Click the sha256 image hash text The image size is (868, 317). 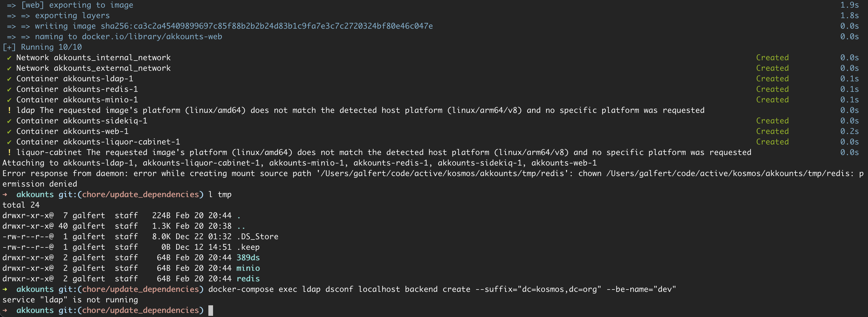point(267,26)
